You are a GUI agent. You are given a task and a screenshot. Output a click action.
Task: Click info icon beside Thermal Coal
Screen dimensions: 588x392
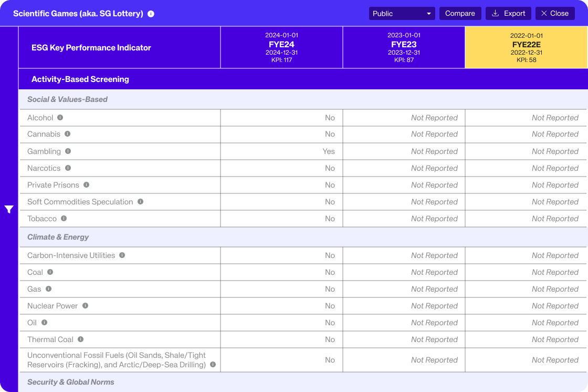pyautogui.click(x=81, y=339)
